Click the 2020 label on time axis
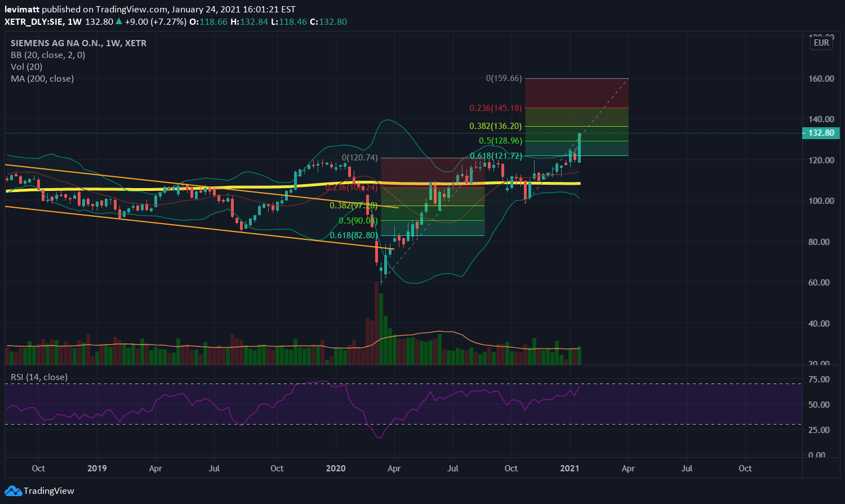The width and height of the screenshot is (845, 504). 336,469
